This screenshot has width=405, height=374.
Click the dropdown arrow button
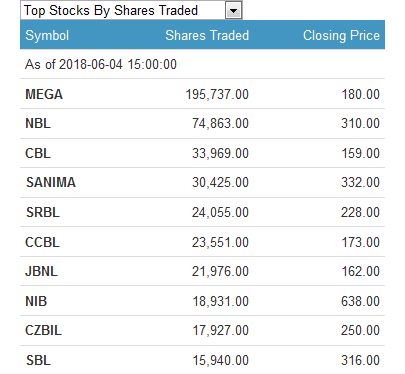pyautogui.click(x=233, y=11)
